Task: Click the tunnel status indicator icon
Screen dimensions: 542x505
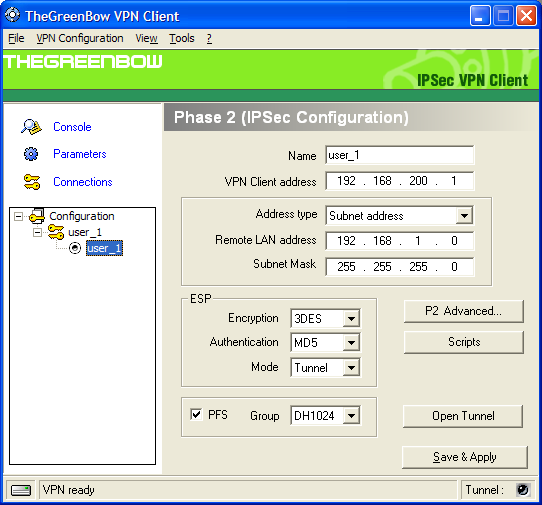Action: pos(522,489)
